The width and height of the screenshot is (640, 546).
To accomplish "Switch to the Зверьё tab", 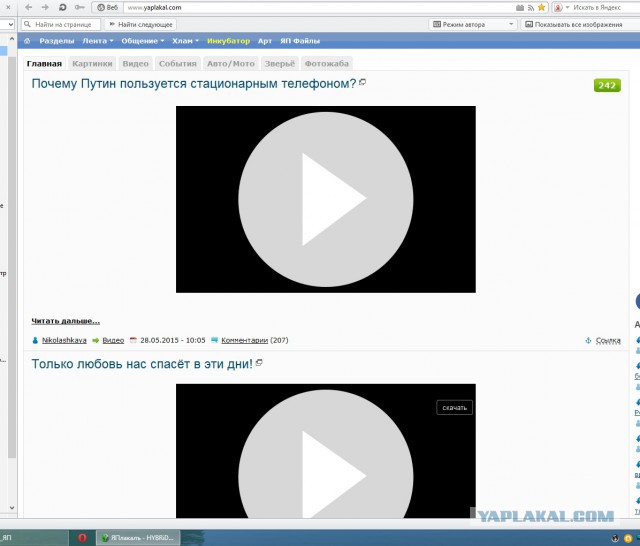I will click(x=280, y=63).
